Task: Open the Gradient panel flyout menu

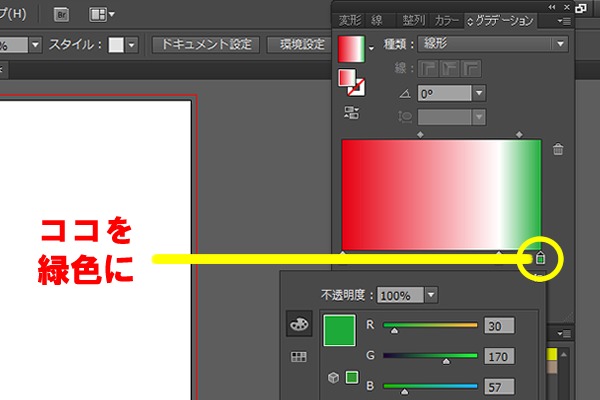Action: [567, 20]
